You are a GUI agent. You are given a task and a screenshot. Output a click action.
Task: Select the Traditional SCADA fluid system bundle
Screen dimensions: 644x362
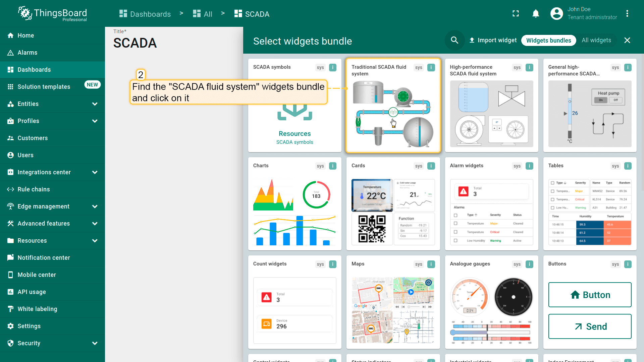(x=393, y=111)
